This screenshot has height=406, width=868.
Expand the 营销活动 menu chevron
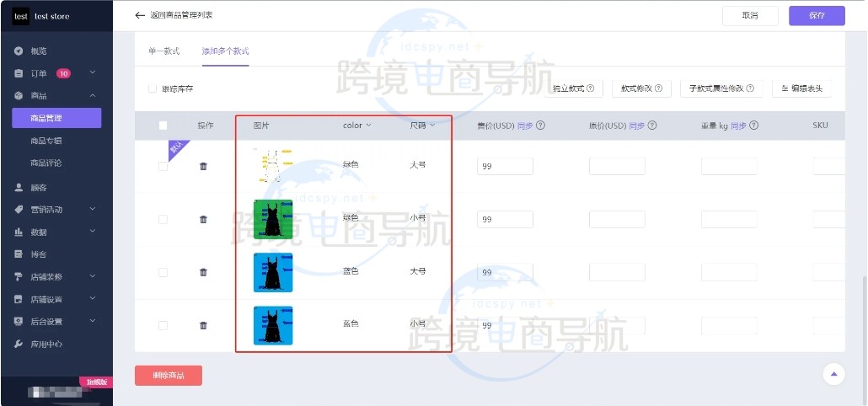93,209
